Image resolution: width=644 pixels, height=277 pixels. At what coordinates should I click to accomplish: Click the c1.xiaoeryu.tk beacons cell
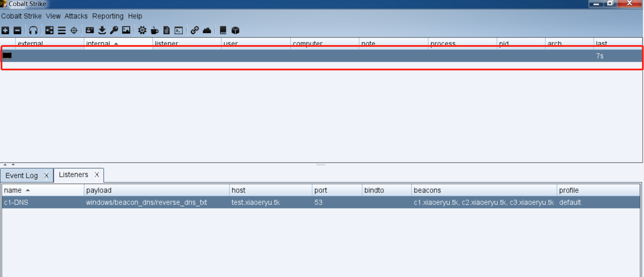coord(484,202)
